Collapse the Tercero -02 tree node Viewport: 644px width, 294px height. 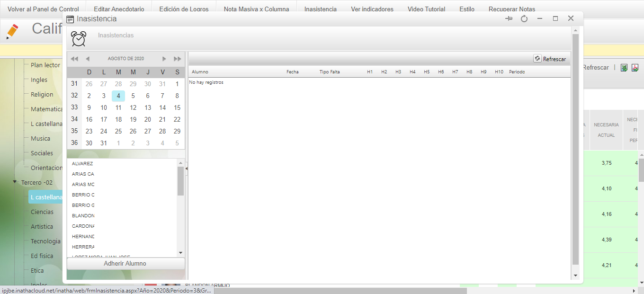coord(15,182)
